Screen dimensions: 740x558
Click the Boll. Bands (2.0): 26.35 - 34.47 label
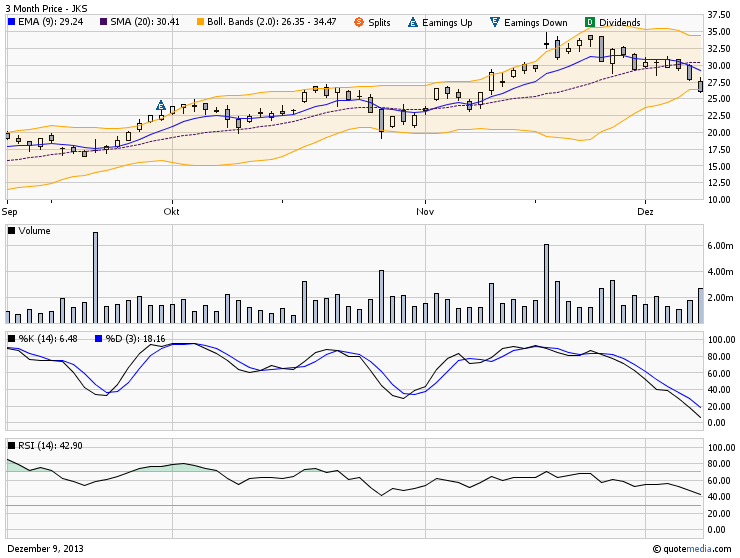pyautogui.click(x=272, y=22)
